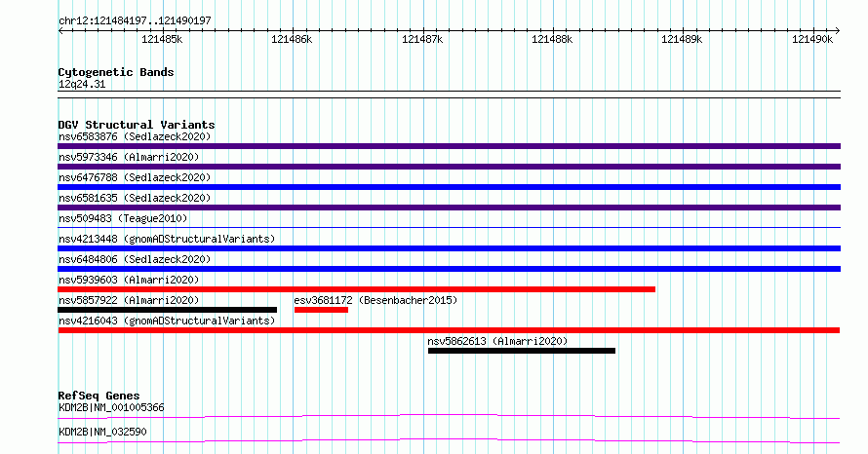Viewport: 868px width, 454px height.
Task: Select the nsv6581635 purple variant bar
Action: pos(449,208)
